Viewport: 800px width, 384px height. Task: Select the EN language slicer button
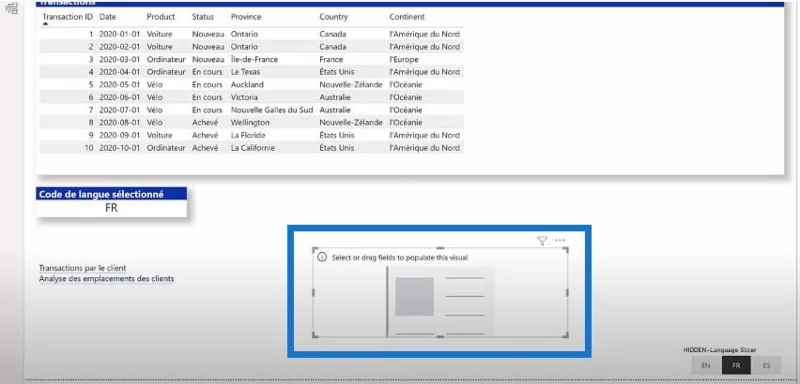click(706, 366)
